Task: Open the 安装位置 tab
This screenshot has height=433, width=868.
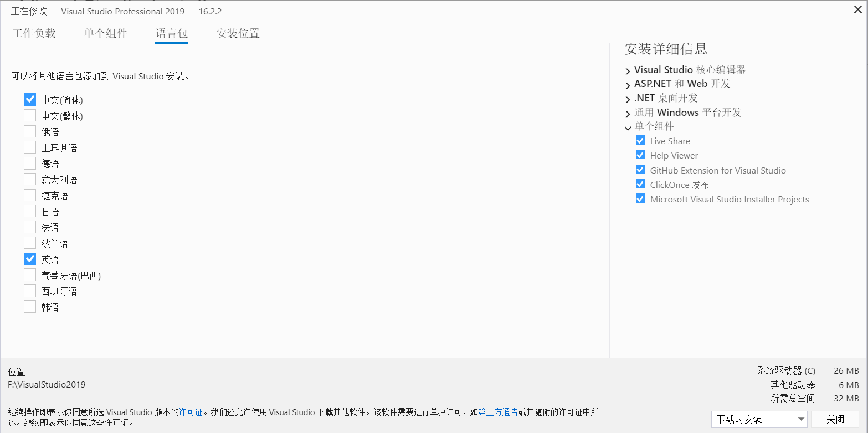Action: pos(238,33)
